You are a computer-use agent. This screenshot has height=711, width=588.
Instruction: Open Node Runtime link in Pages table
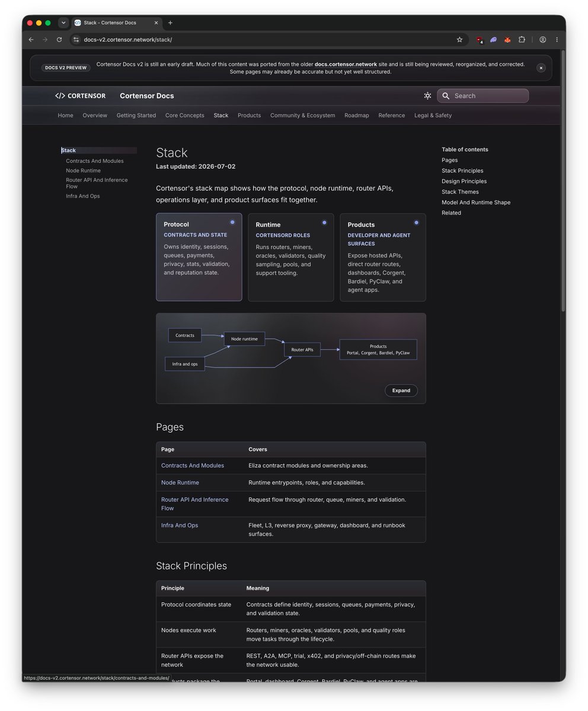[x=180, y=483]
